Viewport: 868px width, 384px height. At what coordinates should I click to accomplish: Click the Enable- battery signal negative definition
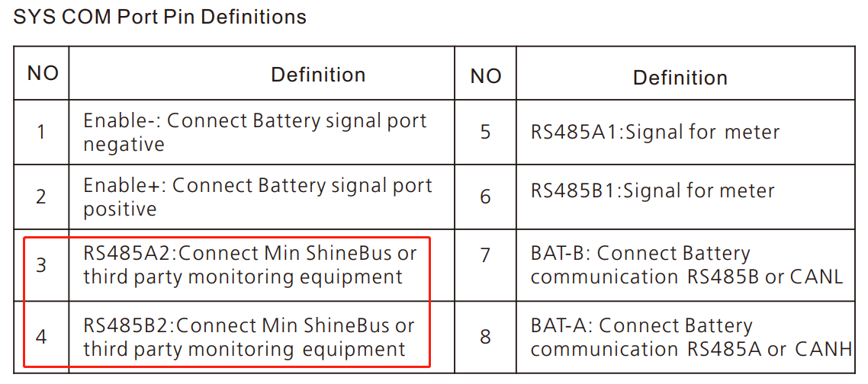coord(255,133)
